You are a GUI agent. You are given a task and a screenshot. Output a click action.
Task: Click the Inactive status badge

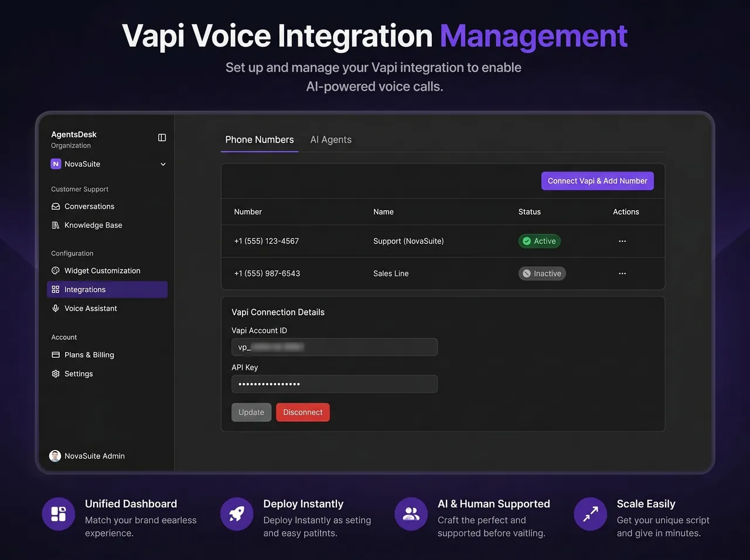click(x=542, y=274)
